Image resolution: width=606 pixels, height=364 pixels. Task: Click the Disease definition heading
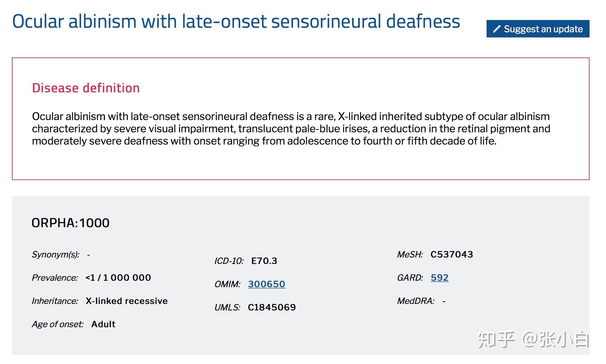tap(86, 88)
